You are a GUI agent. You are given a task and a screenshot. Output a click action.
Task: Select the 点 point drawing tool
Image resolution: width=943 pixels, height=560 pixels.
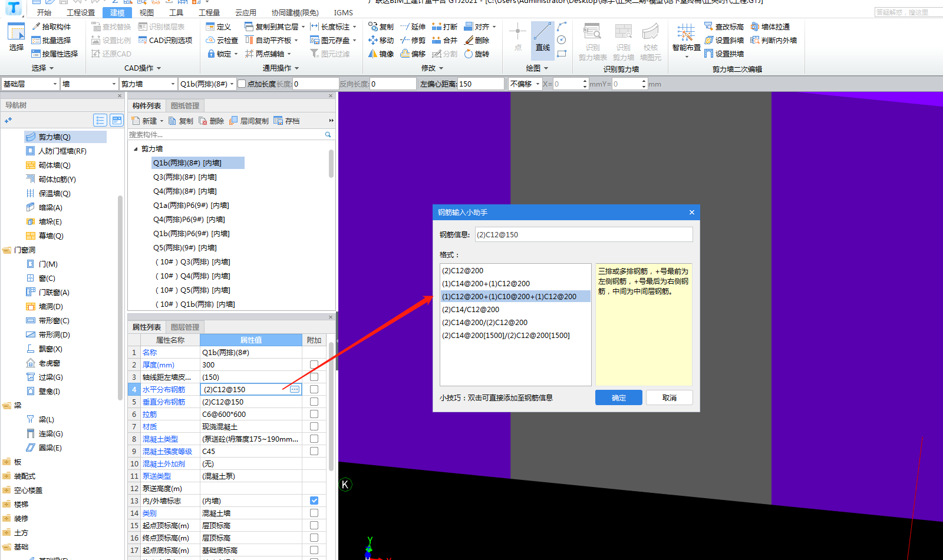tap(517, 38)
